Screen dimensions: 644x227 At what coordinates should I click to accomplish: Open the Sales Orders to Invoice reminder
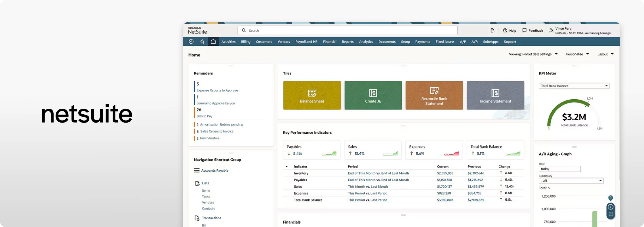(x=217, y=131)
